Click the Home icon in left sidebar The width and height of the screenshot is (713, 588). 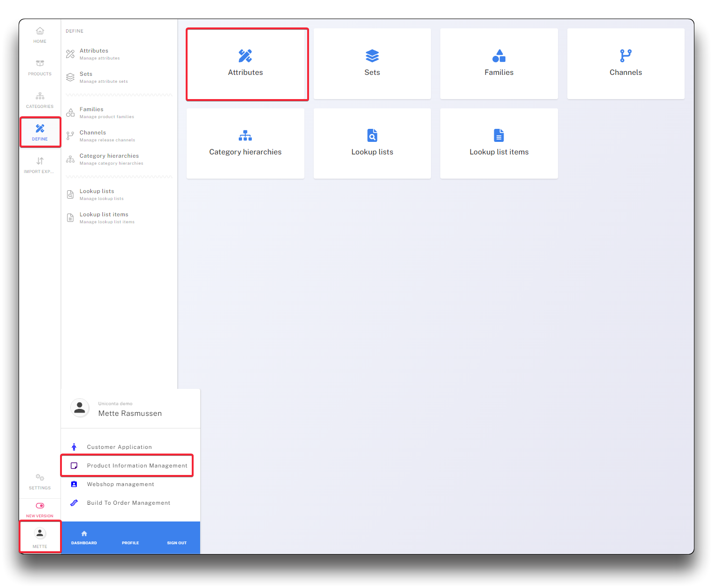pos(40,31)
